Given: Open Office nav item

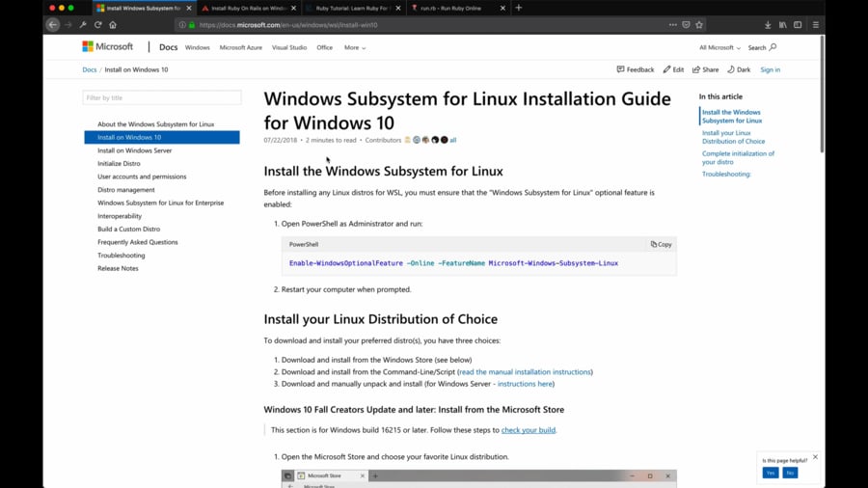Looking at the screenshot, I should [x=324, y=47].
